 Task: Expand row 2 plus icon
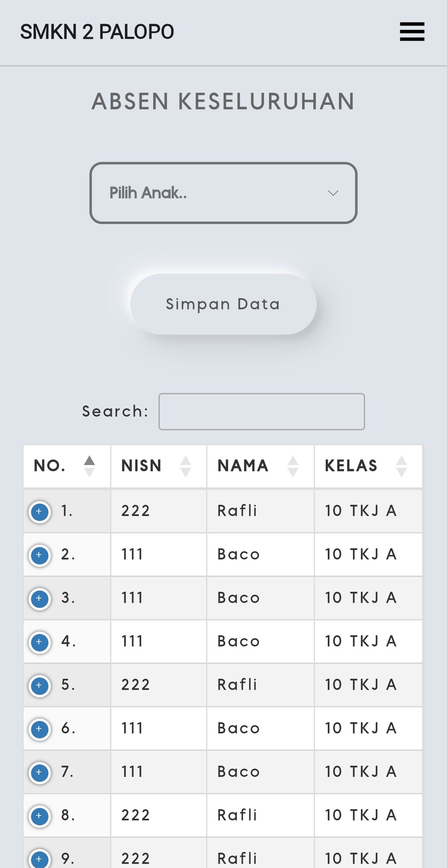tap(40, 555)
